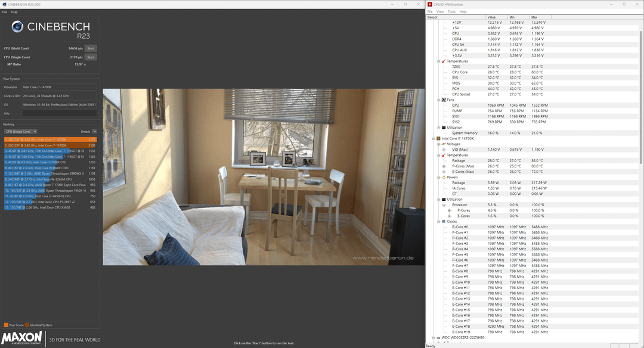
Task: Click the Min column header
Action: click(519, 17)
